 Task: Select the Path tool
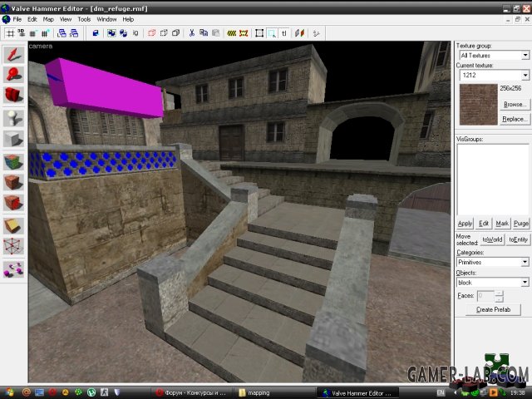coord(13,269)
